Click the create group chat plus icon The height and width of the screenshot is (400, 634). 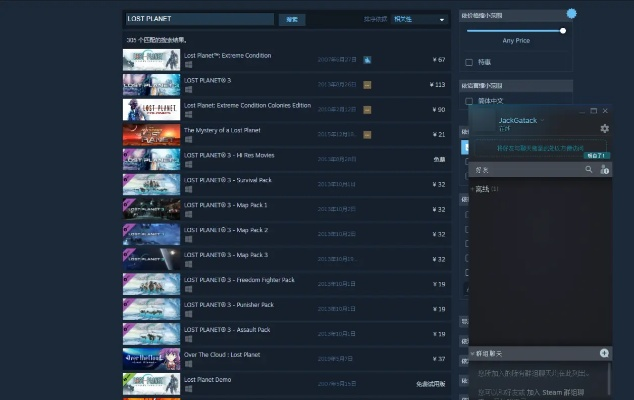604,354
